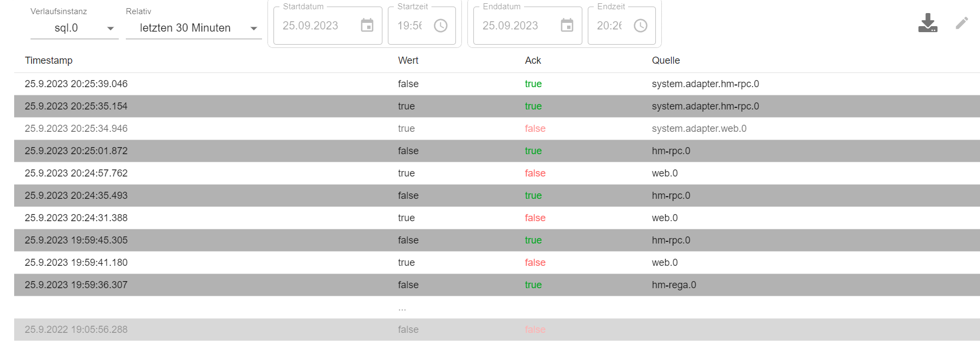Click the Timestamp column header
Image resolution: width=980 pixels, height=353 pixels.
(48, 60)
